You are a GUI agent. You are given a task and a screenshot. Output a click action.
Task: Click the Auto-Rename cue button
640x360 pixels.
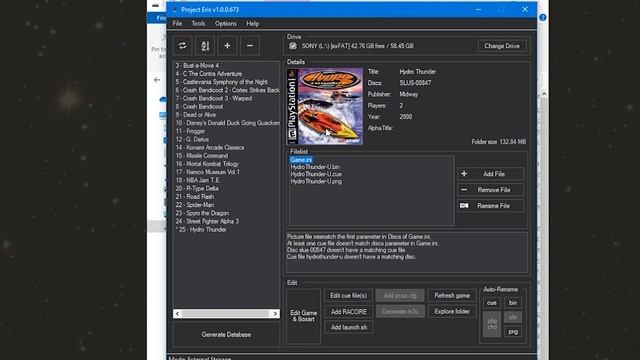491,303
